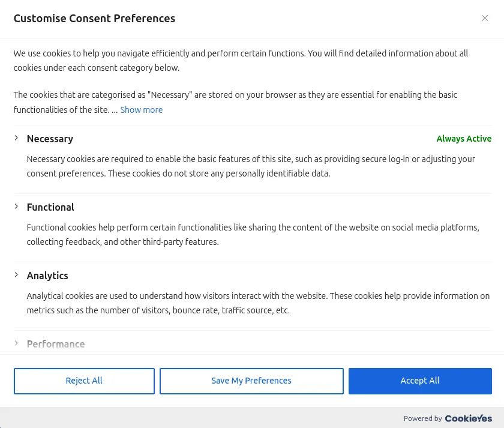Click the CookieYes logo

(468, 418)
